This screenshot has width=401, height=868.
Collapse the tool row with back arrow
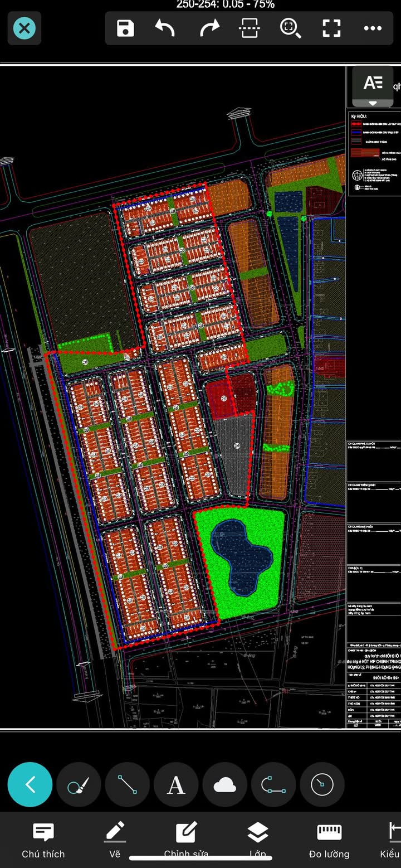30,785
